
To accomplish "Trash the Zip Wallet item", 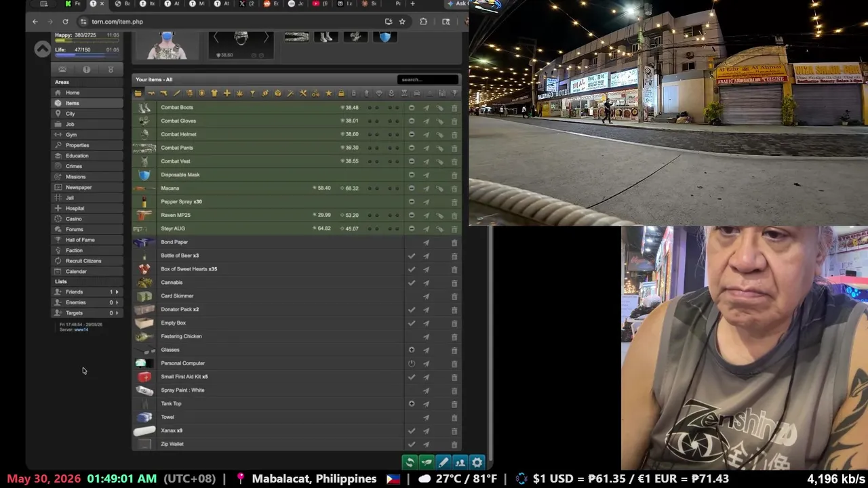I will point(454,444).
